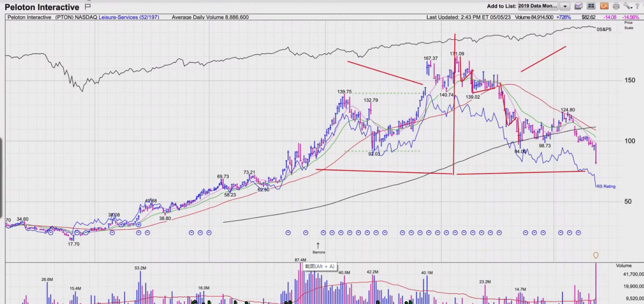This screenshot has height=304, width=644.
Task: Click the orange pattern recognition icon
Action: point(604,6)
